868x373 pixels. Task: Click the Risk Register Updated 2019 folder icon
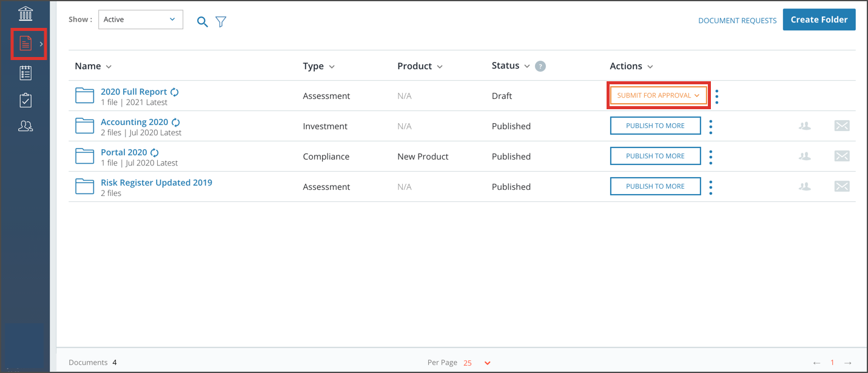[x=85, y=186]
